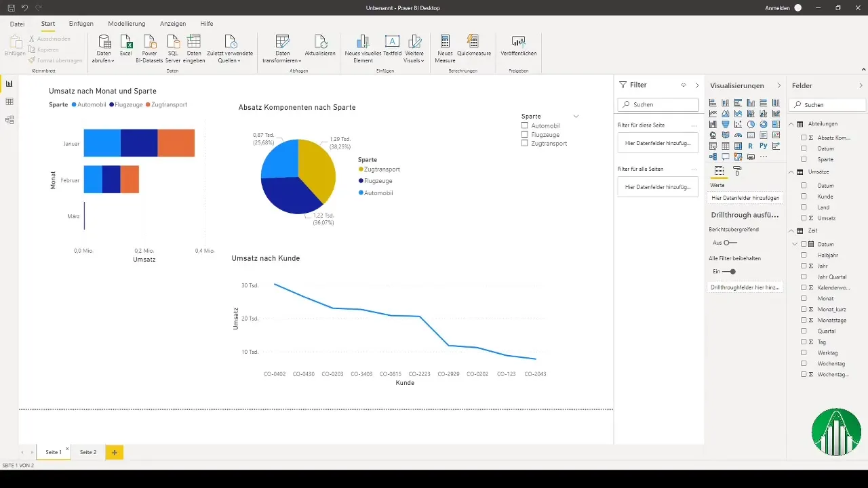Open the Datei menu
The width and height of the screenshot is (868, 488).
(x=17, y=24)
